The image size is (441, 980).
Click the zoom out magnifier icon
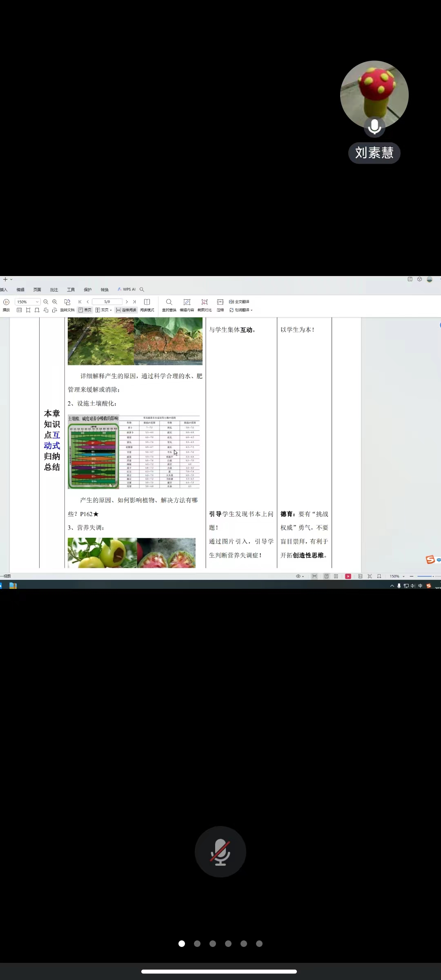46,302
